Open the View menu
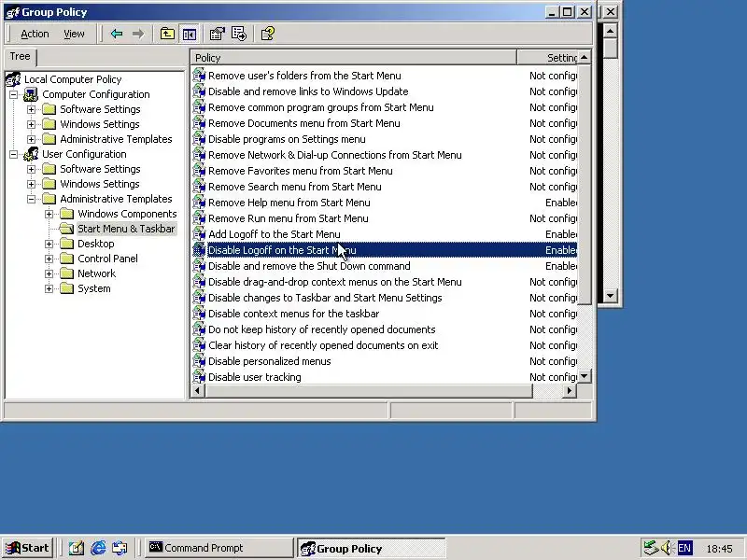747x560 pixels. point(74,34)
